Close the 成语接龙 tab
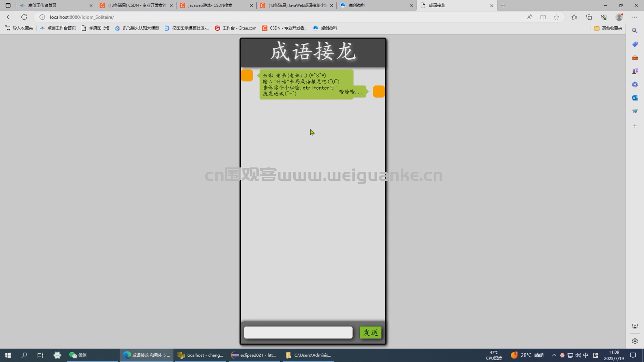The width and height of the screenshot is (644, 362). click(x=492, y=5)
